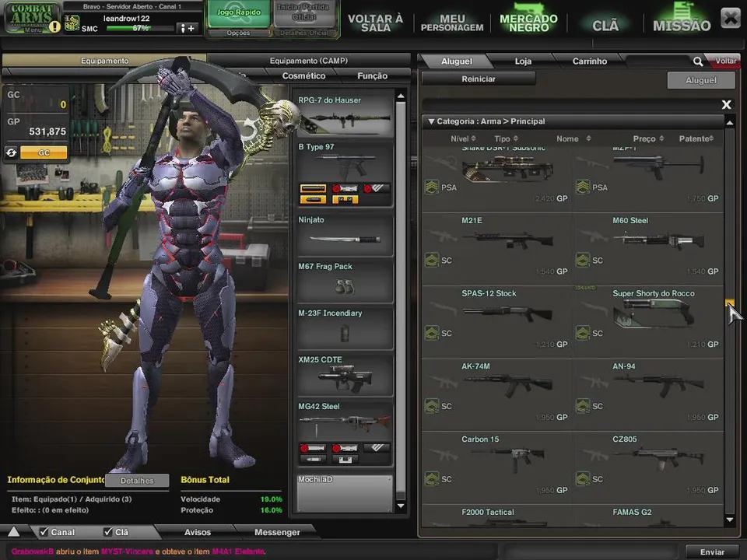Open the Carrinho tab
The height and width of the screenshot is (560, 747).
click(x=590, y=61)
